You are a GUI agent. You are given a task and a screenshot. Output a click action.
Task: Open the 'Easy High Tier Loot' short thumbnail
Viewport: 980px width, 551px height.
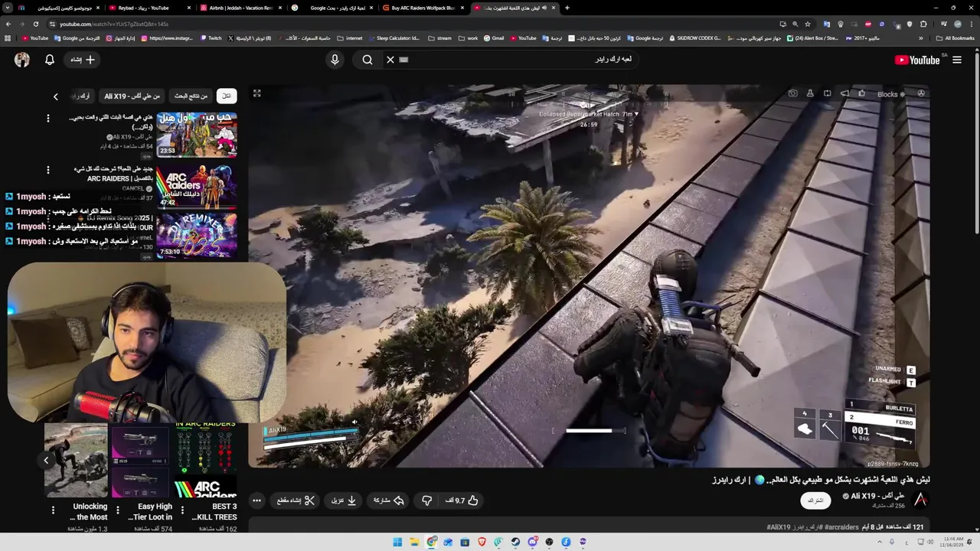pos(141,459)
